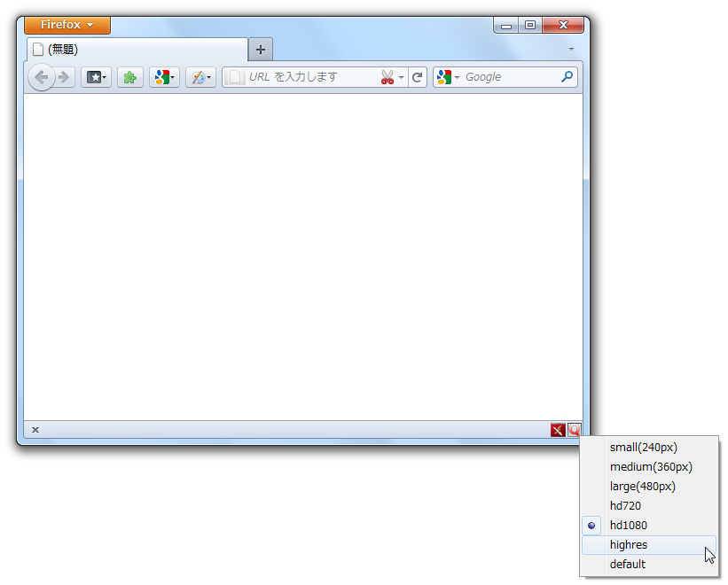Screen dimensions: 728x585
Task: Close the Firefox window
Action: 563,25
